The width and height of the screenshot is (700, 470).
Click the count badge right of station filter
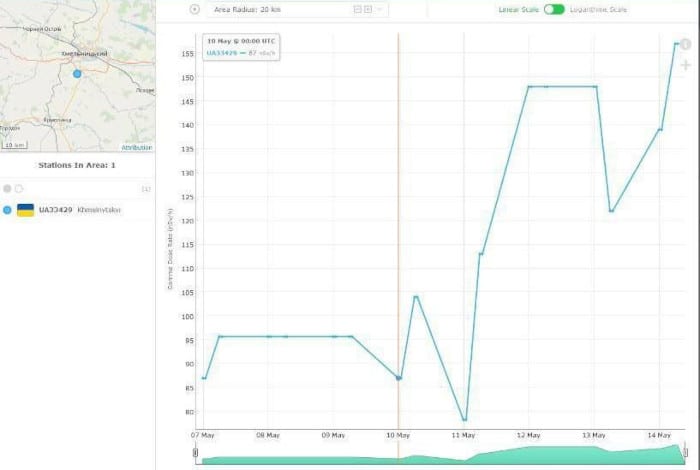point(146,188)
